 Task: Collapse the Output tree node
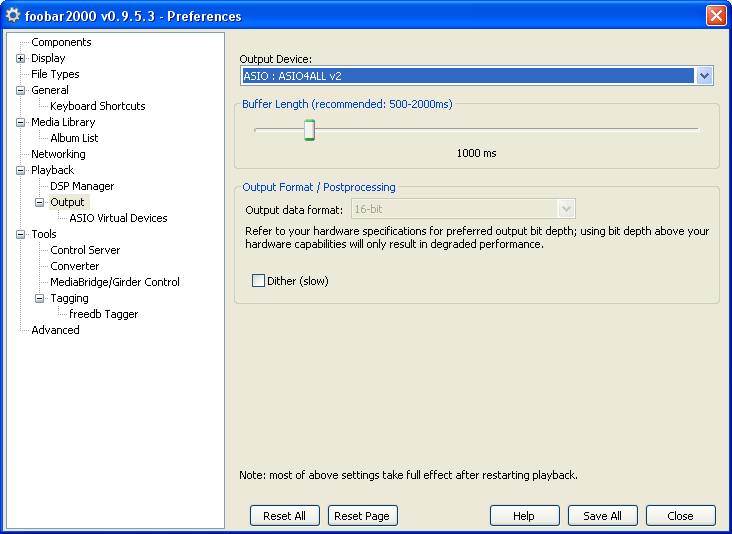(x=40, y=202)
